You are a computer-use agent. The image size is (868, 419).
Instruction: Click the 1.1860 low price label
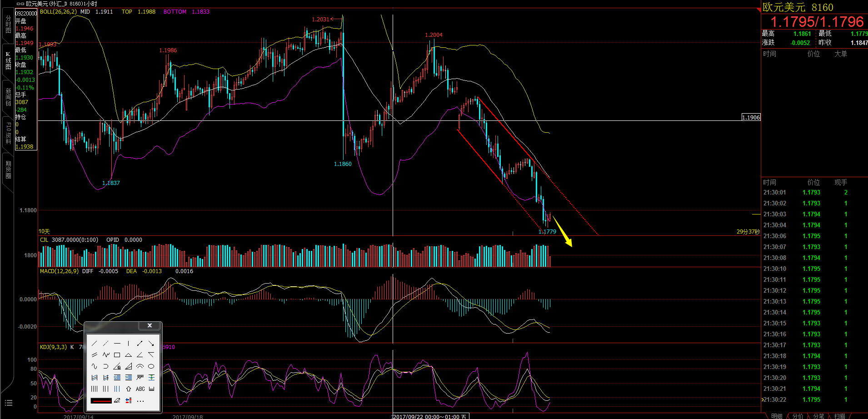343,164
